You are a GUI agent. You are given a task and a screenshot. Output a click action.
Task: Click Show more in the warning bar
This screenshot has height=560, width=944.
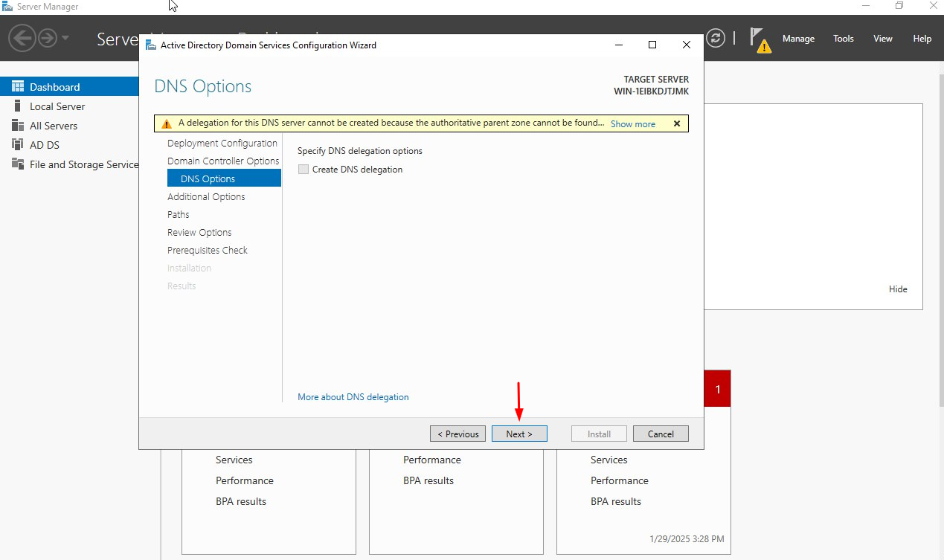pyautogui.click(x=633, y=124)
